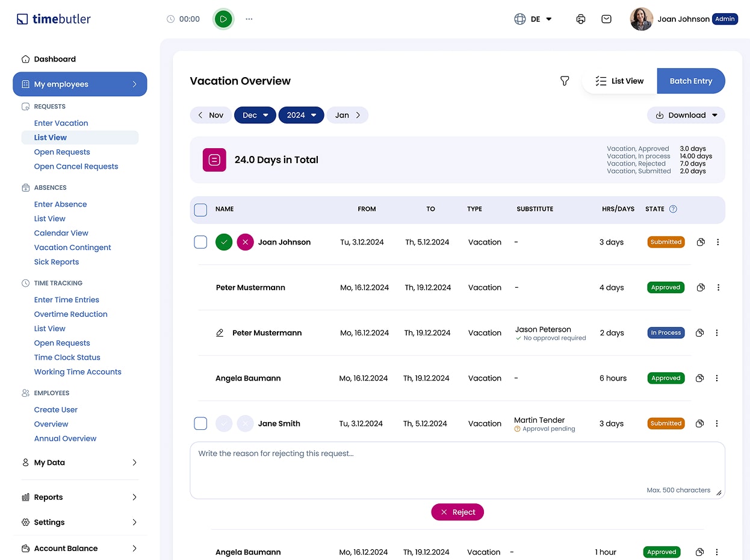Click the filter funnel icon
Image resolution: width=750 pixels, height=560 pixels.
tap(565, 81)
